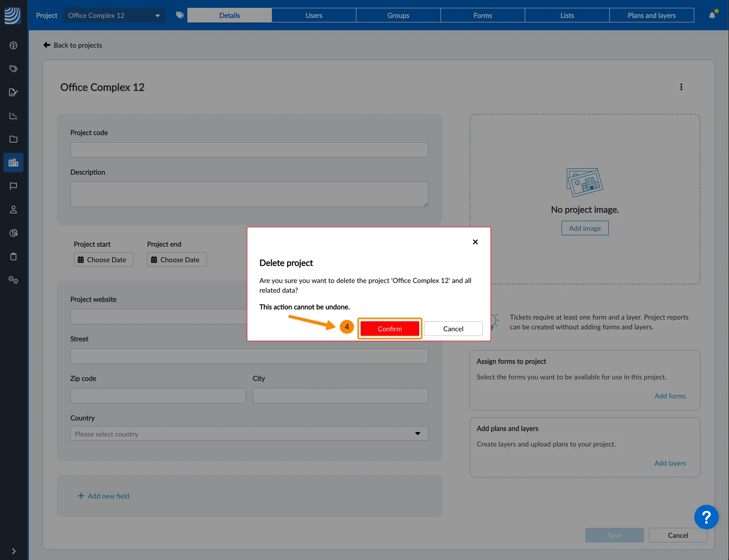Image resolution: width=729 pixels, height=560 pixels.
Task: Open the pie chart icon in sidebar
Action: point(13,233)
